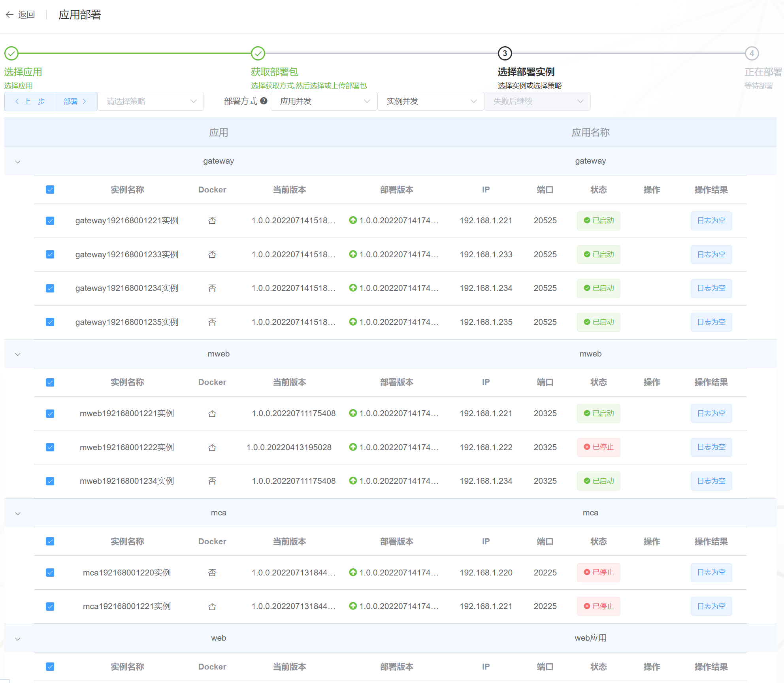Click 日志为空 button for mweb192168001222实例

(711, 447)
